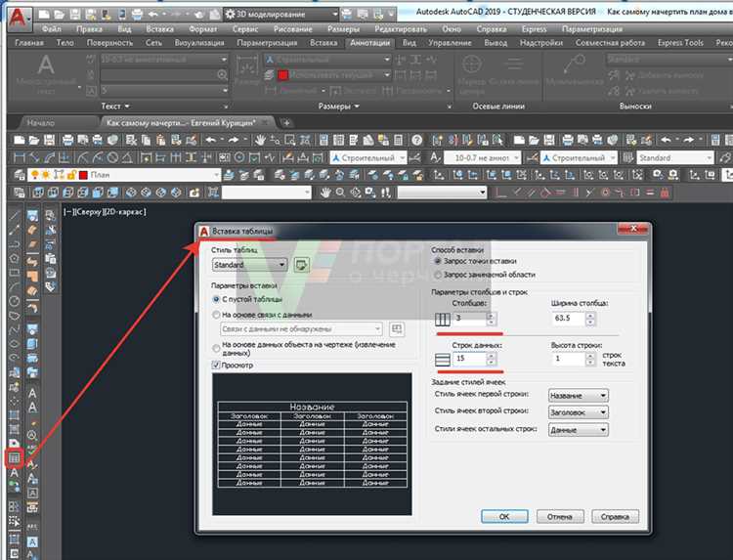
Task: Click the Help question mark icon
Action: coord(417,140)
